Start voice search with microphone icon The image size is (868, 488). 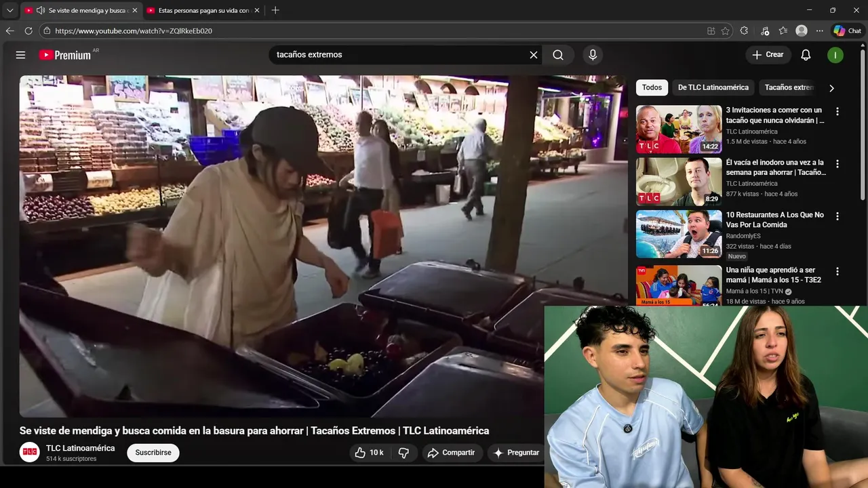click(x=593, y=55)
